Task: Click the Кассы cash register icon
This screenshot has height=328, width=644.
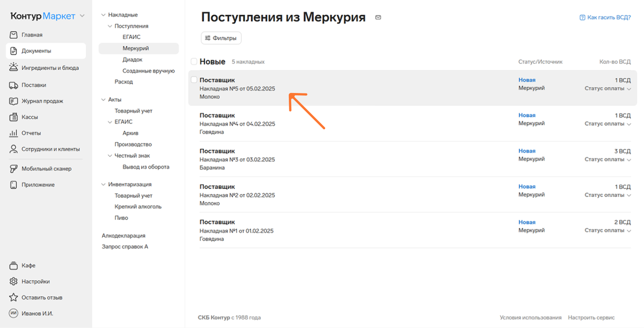Action: 14,117
